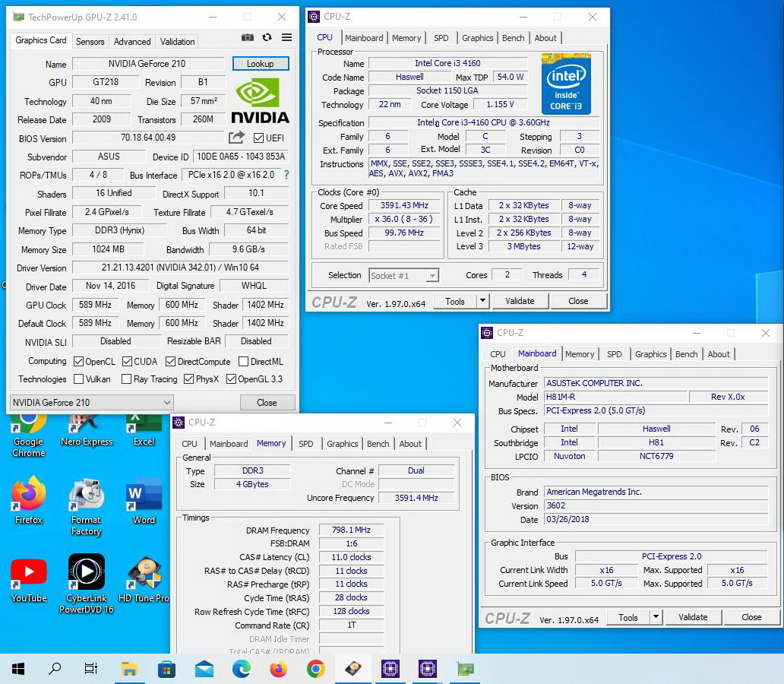
Task: Toggle the Ray Tracing checkbox
Action: (x=127, y=379)
